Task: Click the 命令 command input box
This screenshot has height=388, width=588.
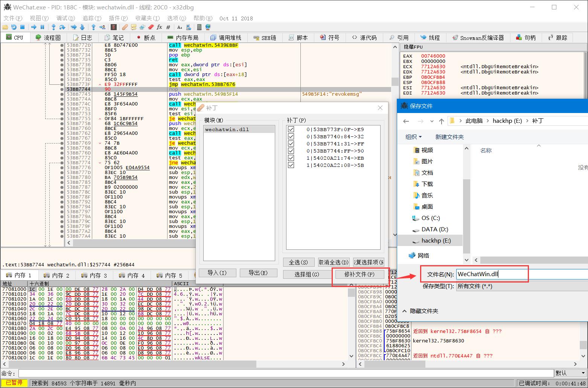Action: coord(286,373)
